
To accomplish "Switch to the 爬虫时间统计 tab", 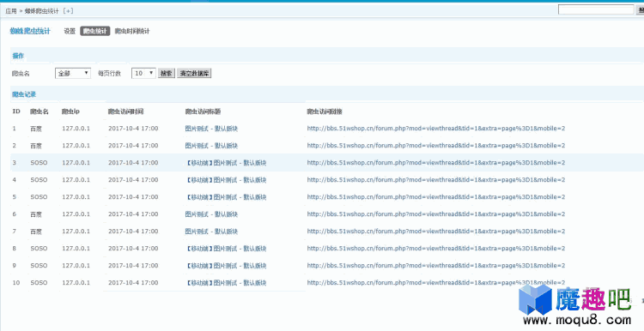I will click(x=132, y=31).
